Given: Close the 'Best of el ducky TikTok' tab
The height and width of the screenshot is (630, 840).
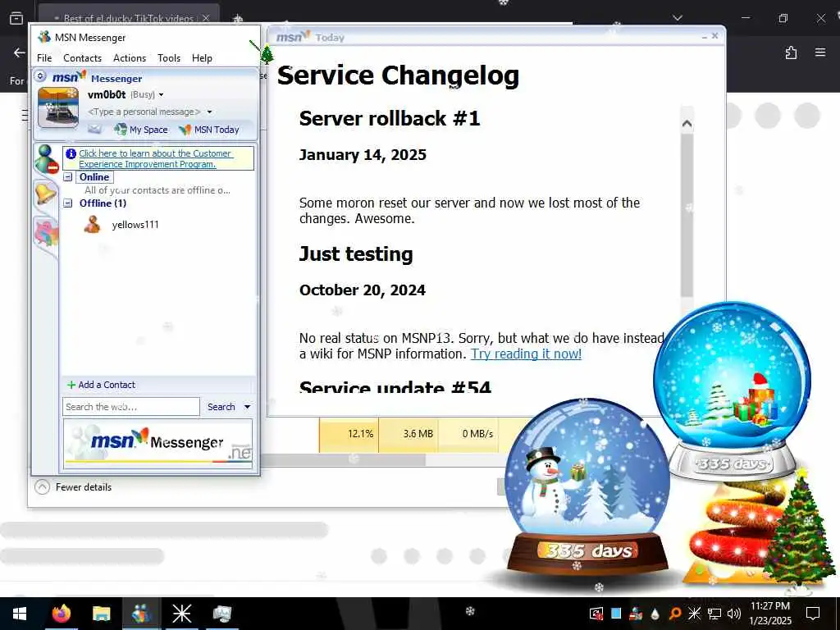Looking at the screenshot, I should click(x=206, y=18).
